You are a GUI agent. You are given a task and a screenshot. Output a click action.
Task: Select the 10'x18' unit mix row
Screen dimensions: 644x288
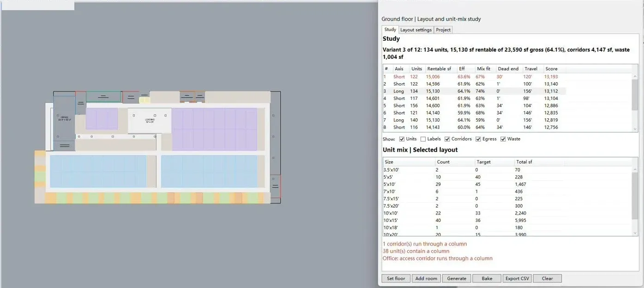473,227
